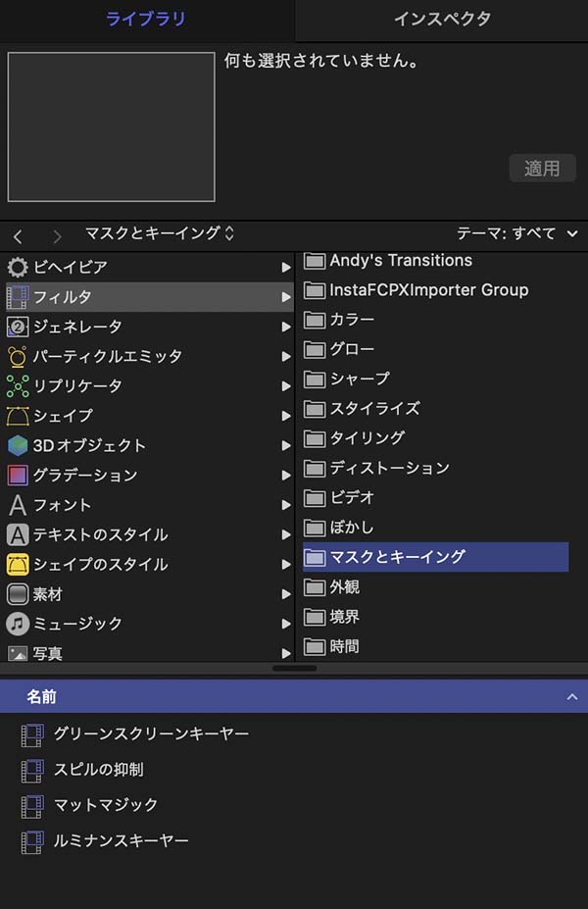Screen dimensions: 588x909
Task: Expand ビヘイビア with its arrow
Action: click(x=285, y=268)
